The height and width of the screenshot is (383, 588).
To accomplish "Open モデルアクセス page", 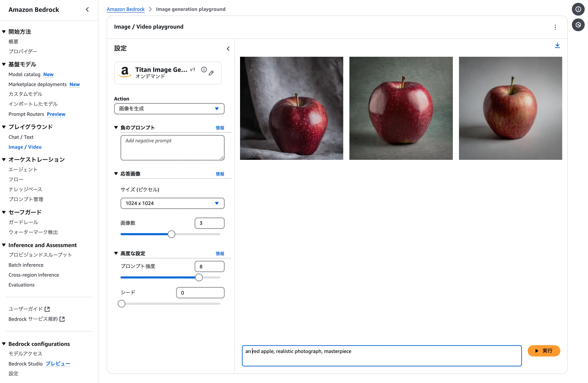I will coord(25,353).
